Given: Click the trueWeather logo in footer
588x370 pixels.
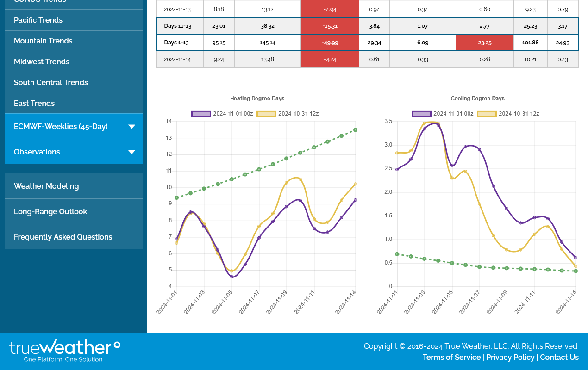Looking at the screenshot, I should pyautogui.click(x=65, y=351).
